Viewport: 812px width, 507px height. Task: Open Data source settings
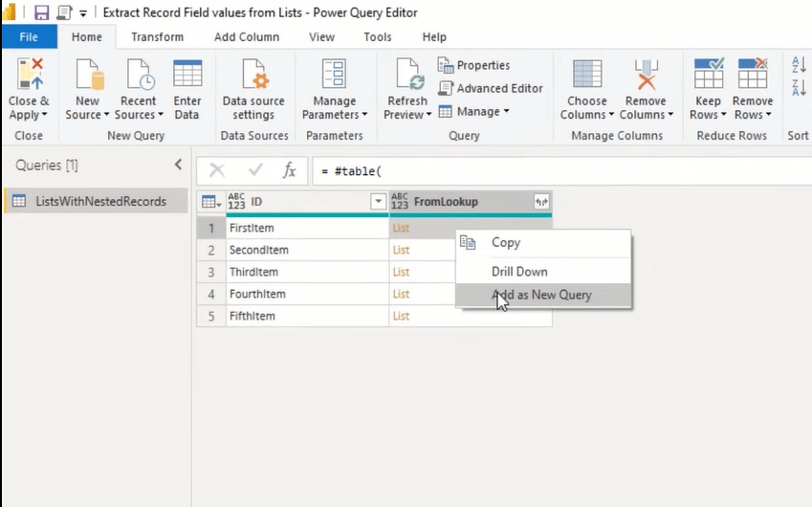point(253,90)
